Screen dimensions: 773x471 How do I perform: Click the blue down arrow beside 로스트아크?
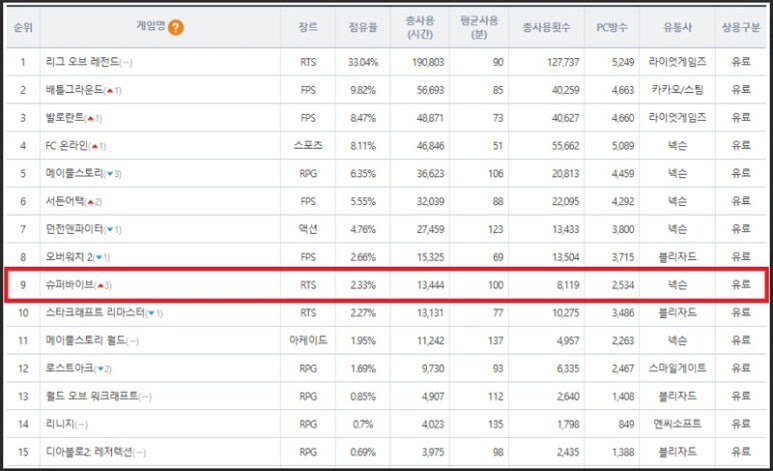(x=101, y=369)
